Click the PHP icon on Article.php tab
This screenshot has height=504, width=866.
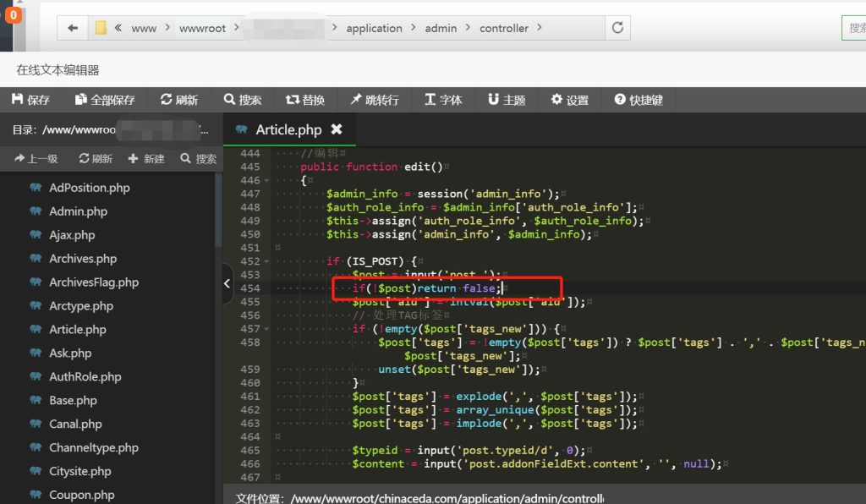click(x=241, y=129)
